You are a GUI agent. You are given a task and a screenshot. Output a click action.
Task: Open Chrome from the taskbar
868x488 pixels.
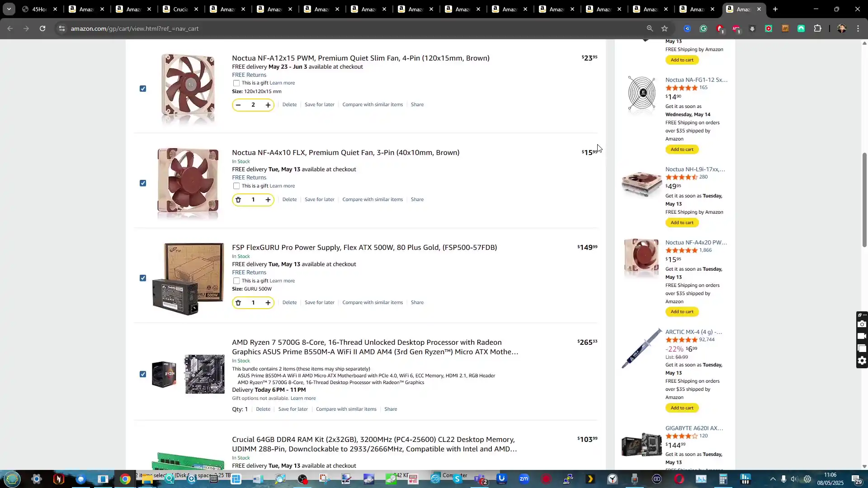[125, 479]
